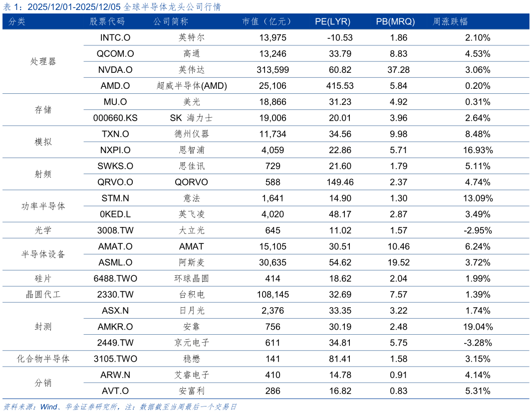Click the 公司简称 column header
The width and height of the screenshot is (532, 413).
pos(171,22)
